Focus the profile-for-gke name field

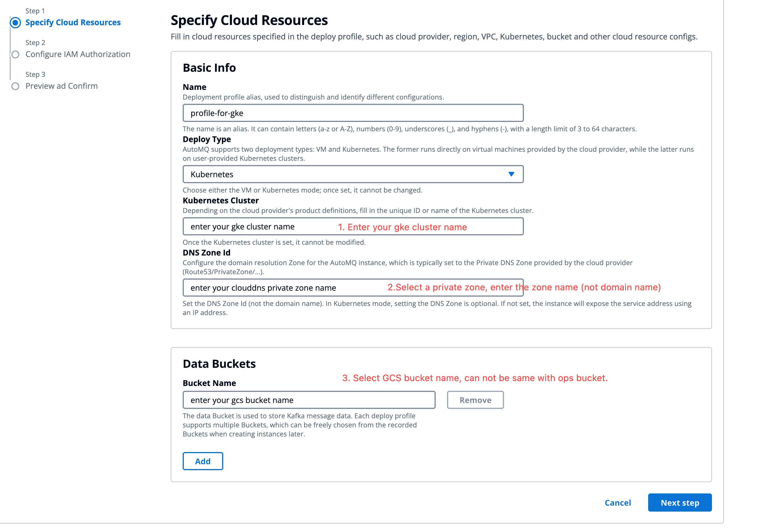click(x=353, y=113)
